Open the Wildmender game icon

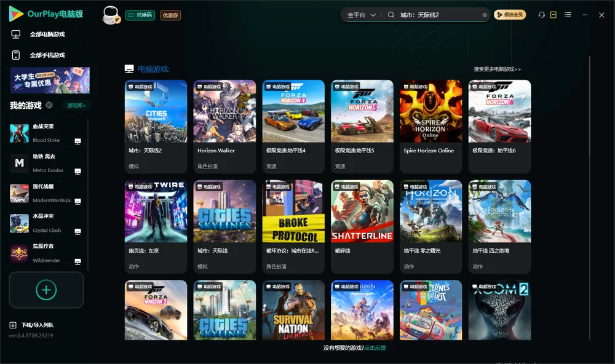19,253
